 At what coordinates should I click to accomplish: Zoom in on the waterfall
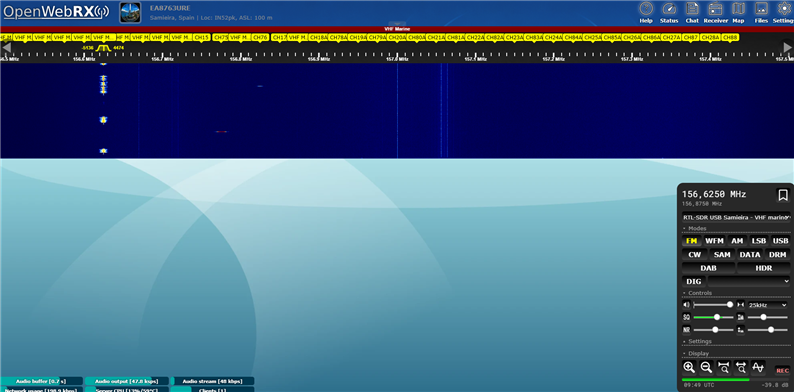point(689,367)
